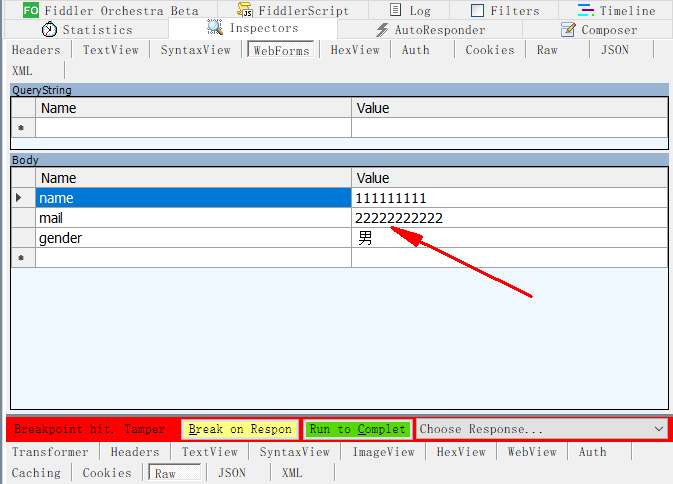Image resolution: width=673 pixels, height=484 pixels.
Task: Click the FiddlerScript JS scroll icon
Action: click(x=245, y=9)
